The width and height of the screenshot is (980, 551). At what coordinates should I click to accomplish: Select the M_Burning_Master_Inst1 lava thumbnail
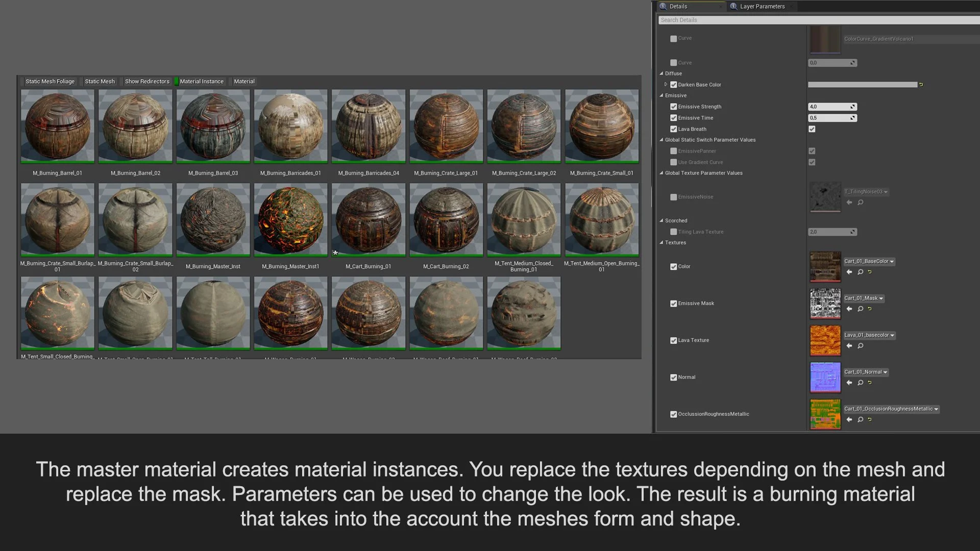290,219
